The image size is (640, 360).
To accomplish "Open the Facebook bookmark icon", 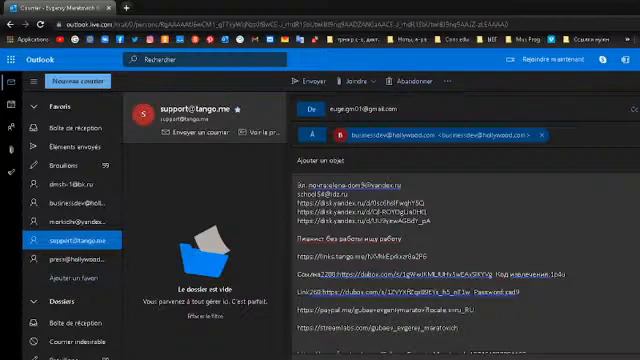I will tap(120, 40).
